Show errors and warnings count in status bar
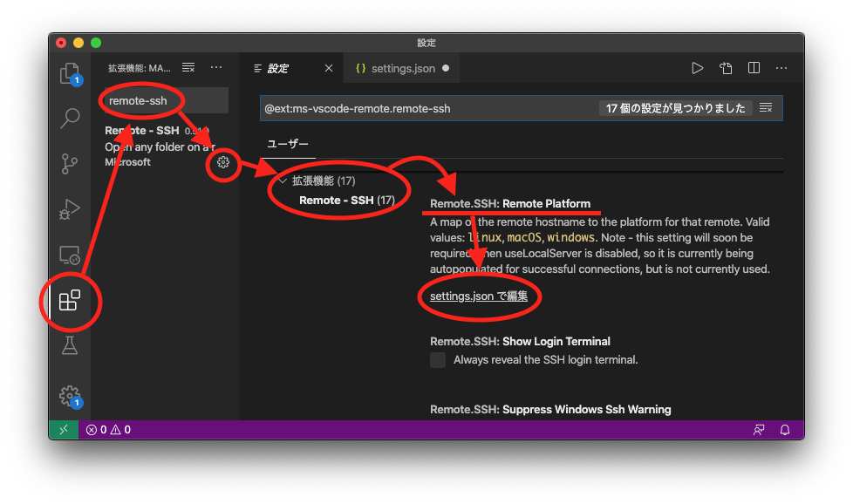853x504 pixels. coord(108,430)
